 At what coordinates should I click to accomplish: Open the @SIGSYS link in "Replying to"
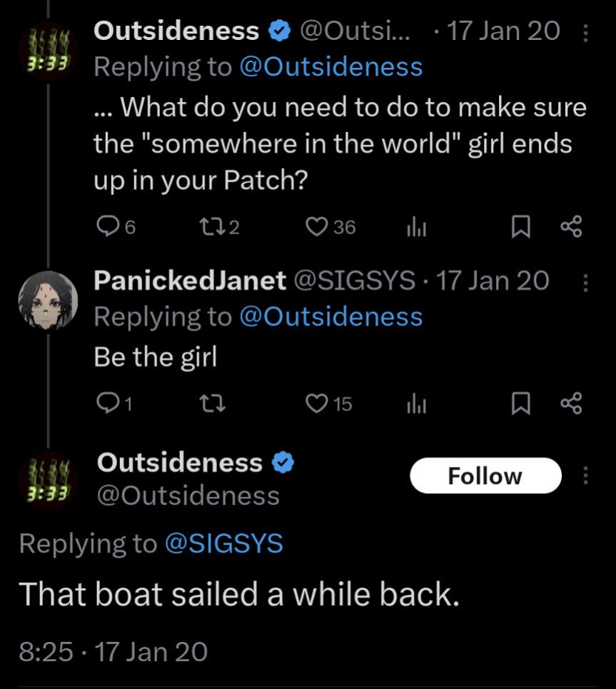pyautogui.click(x=223, y=543)
